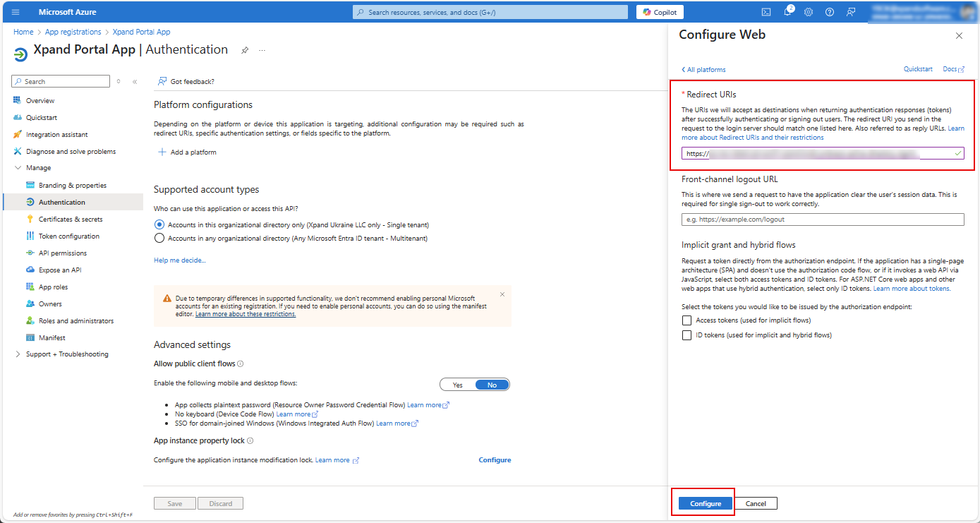This screenshot has width=980, height=523.
Task: Pin the Authentication page with pin icon
Action: click(x=245, y=51)
